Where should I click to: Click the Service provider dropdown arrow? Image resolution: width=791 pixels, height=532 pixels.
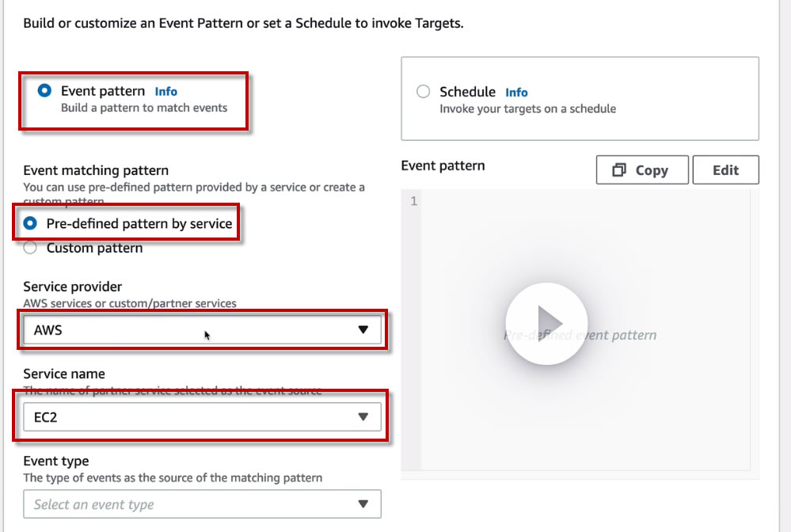click(x=363, y=330)
